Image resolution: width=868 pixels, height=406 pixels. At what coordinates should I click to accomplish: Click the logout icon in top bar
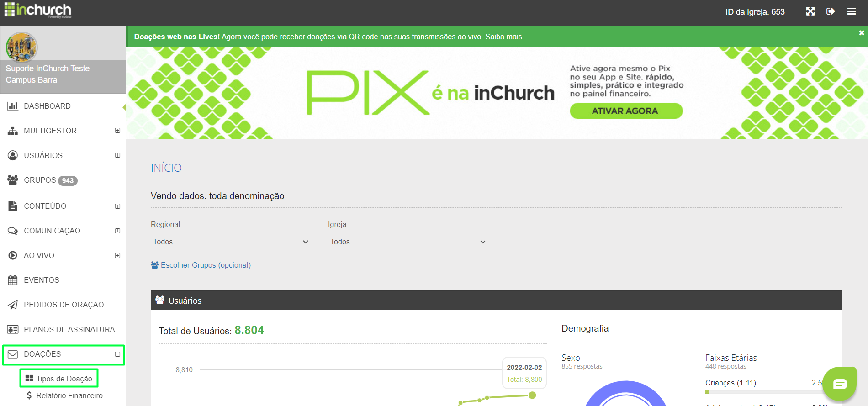831,11
